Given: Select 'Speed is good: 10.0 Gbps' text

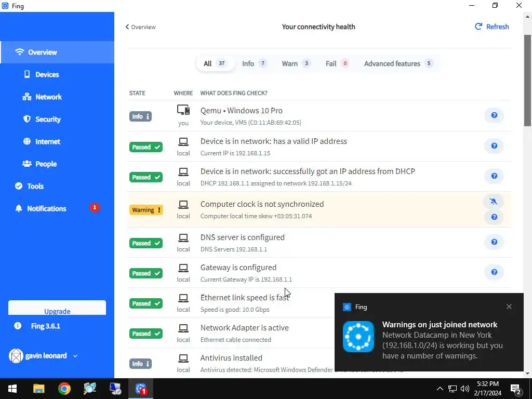Looking at the screenshot, I should pyautogui.click(x=235, y=310).
